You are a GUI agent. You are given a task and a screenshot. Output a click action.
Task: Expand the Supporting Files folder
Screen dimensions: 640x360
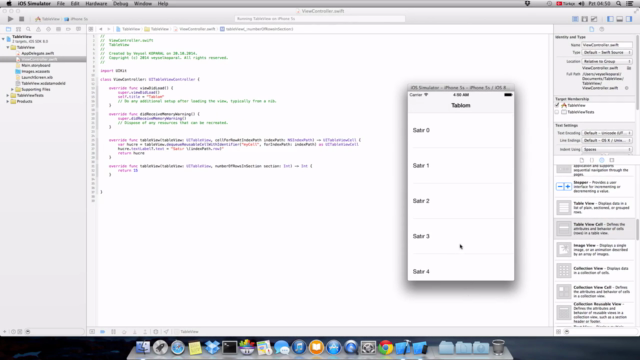pyautogui.click(x=13, y=89)
